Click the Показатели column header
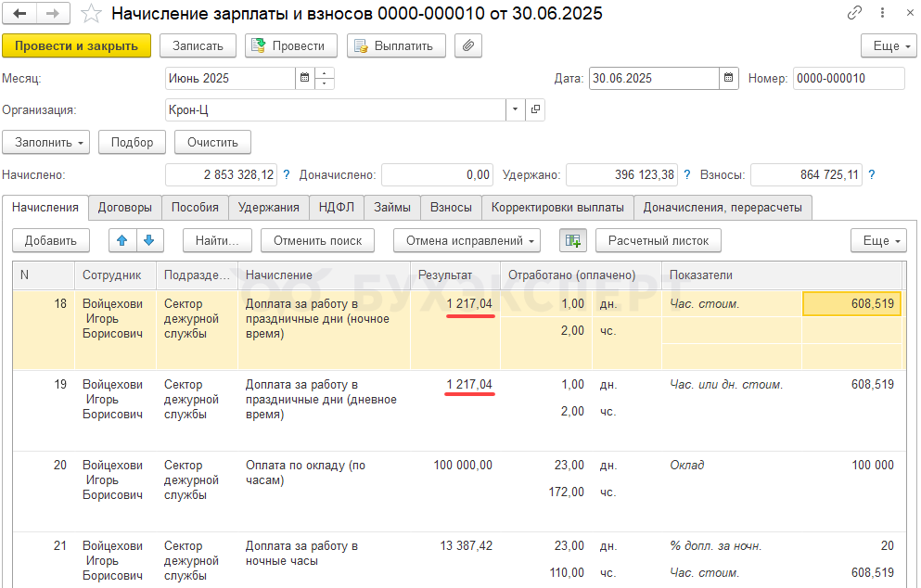Image resolution: width=921 pixels, height=588 pixels. tap(782, 275)
